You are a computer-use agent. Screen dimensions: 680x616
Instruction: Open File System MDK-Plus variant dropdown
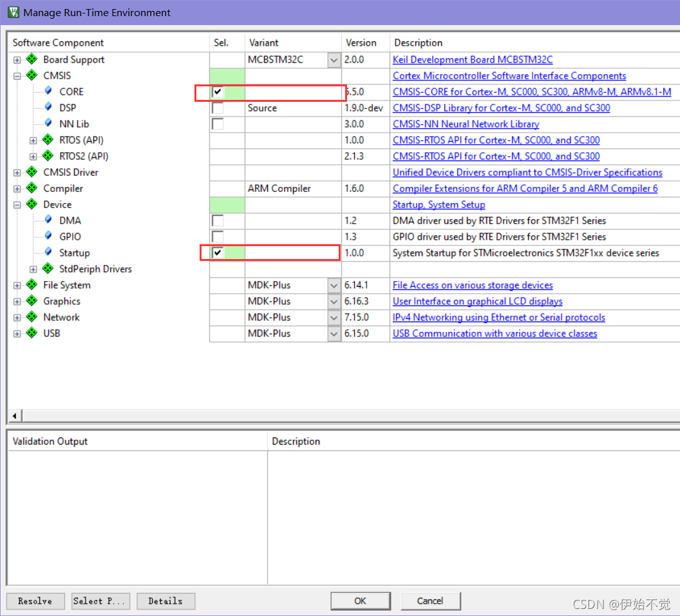(334, 285)
